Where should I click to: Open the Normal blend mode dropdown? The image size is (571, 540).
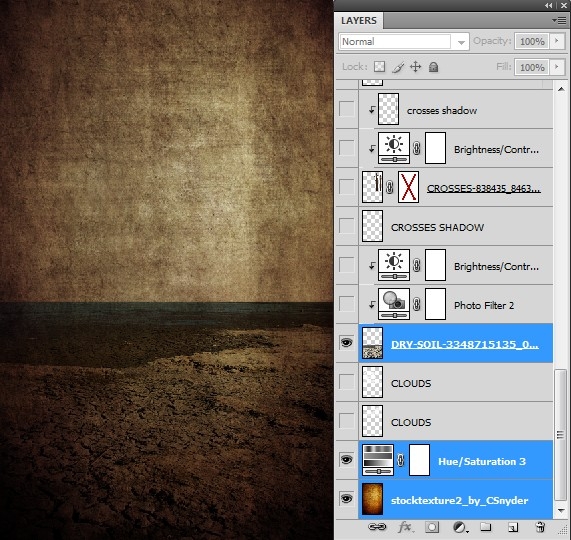point(403,42)
